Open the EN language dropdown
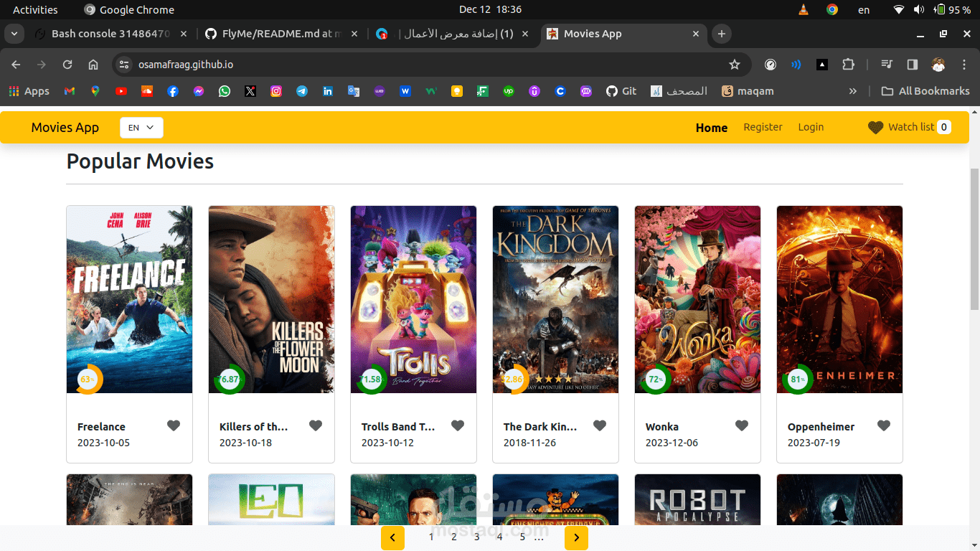This screenshot has height=551, width=980. (x=141, y=128)
